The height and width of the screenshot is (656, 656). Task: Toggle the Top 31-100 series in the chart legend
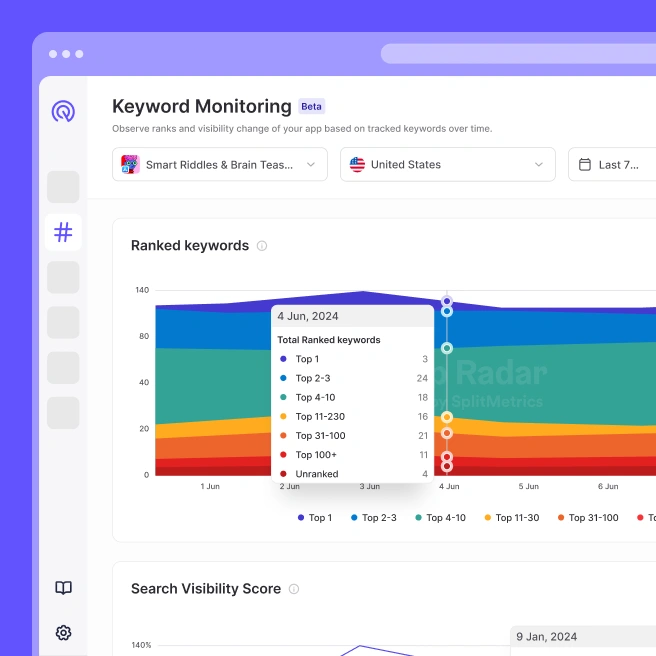(588, 518)
